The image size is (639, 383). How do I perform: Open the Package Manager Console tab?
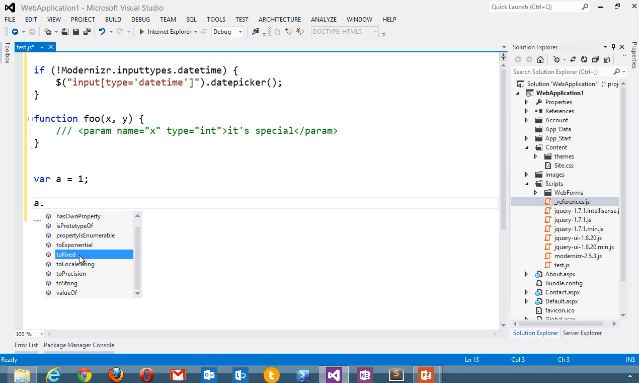(x=79, y=345)
